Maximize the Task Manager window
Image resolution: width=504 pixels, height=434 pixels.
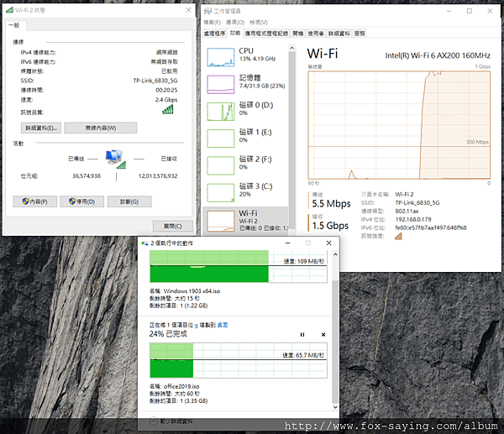coord(470,11)
